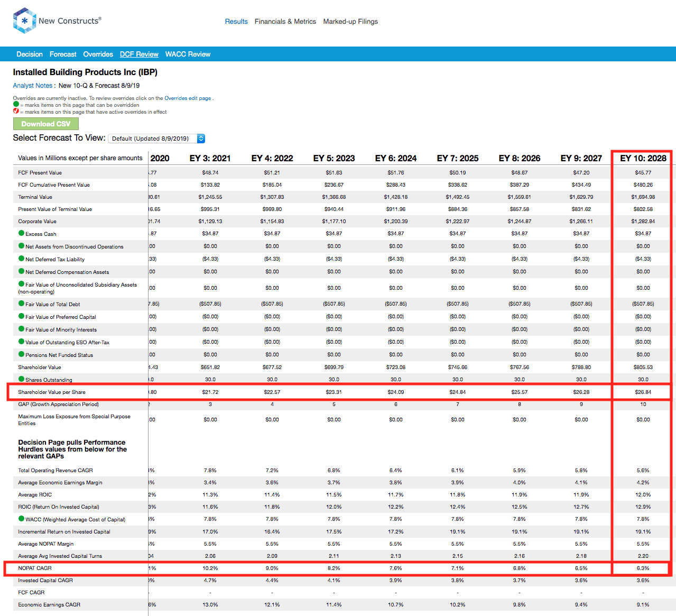Click the EY 8: 2026 column header

coord(520,159)
